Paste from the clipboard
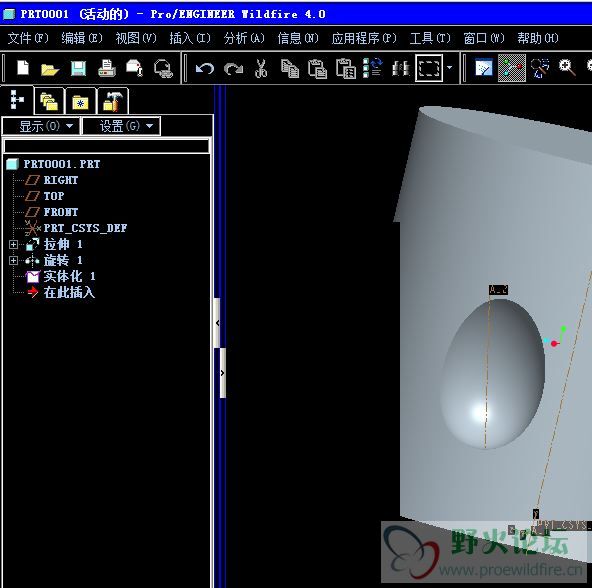The image size is (592, 588). click(317, 69)
